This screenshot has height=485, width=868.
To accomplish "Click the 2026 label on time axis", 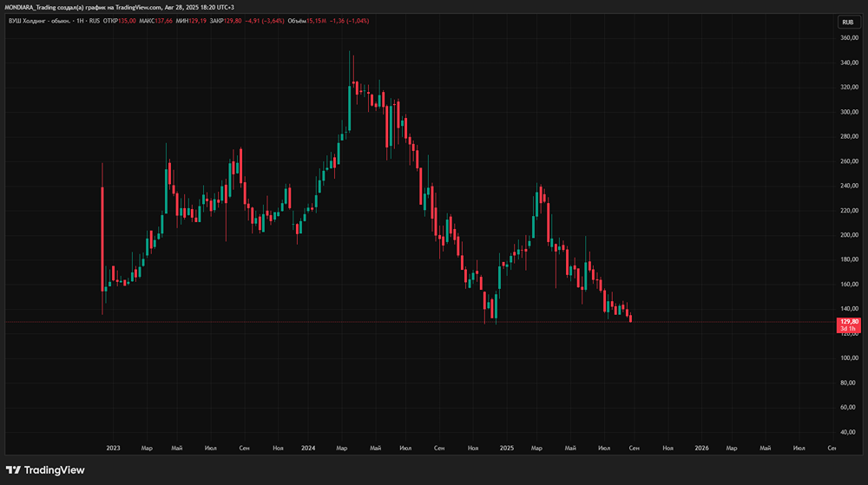I will tap(701, 449).
